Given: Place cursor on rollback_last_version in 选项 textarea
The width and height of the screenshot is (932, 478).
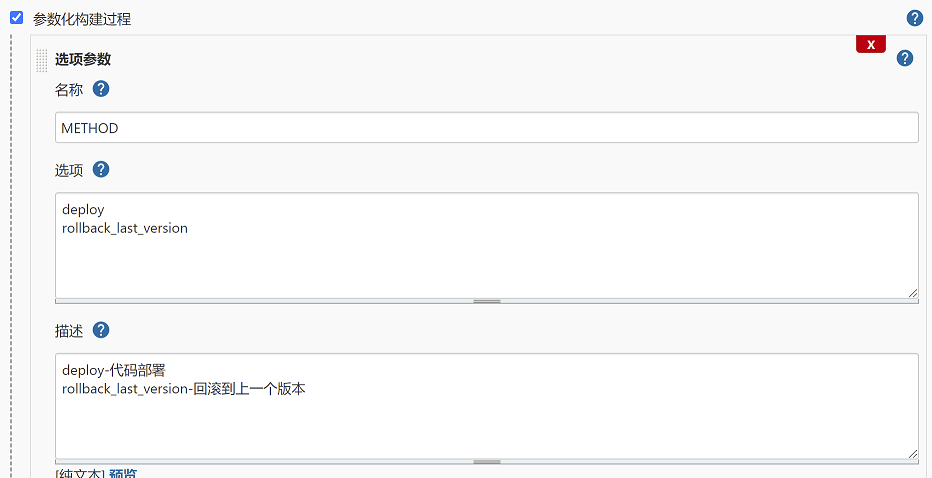Looking at the screenshot, I should pos(125,228).
